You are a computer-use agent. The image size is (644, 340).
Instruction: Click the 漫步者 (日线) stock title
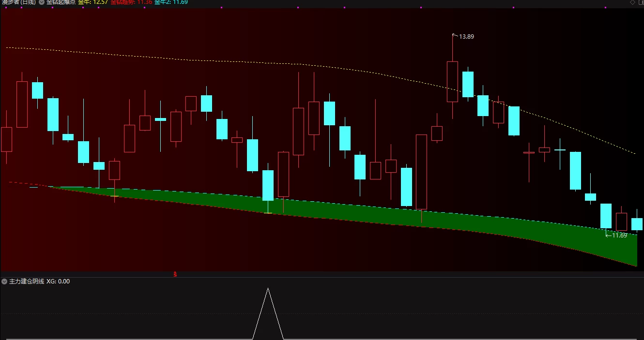[18, 2]
